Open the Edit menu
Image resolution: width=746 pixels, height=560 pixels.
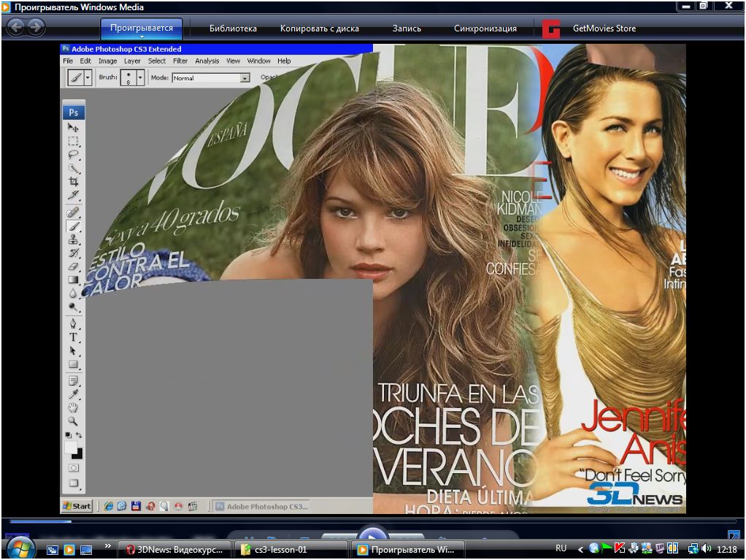point(85,61)
